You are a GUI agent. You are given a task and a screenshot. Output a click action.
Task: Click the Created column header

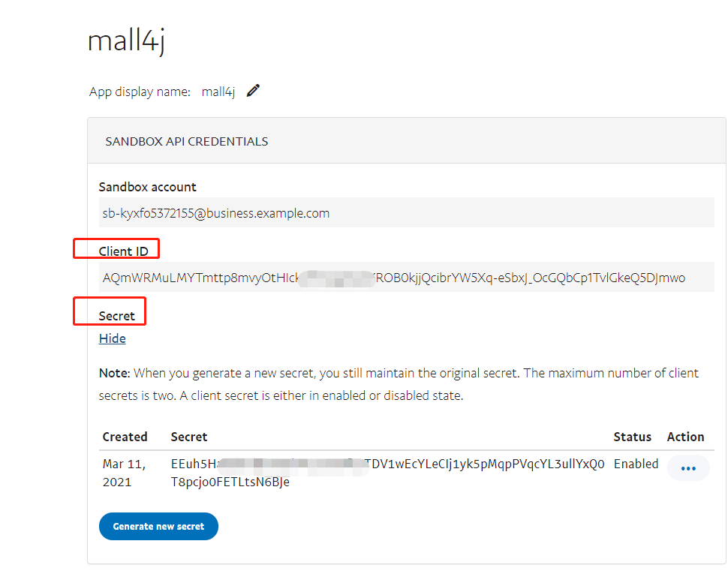click(125, 437)
